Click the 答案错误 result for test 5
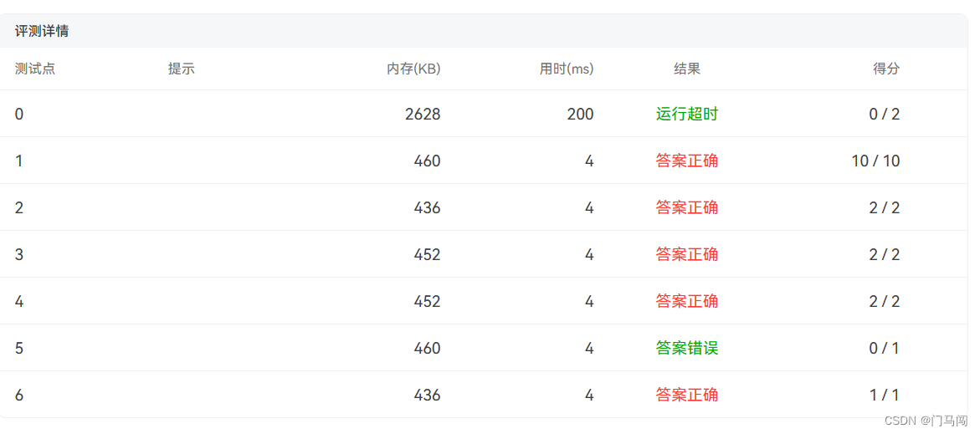The image size is (980, 434). point(687,348)
